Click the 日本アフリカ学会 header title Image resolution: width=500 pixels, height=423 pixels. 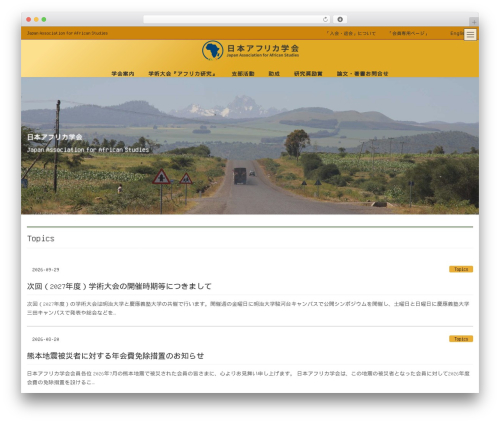(x=263, y=48)
